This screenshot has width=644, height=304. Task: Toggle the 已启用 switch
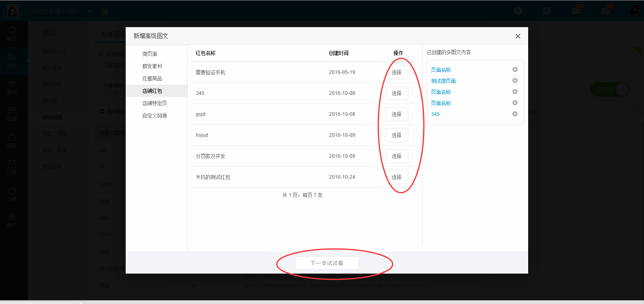coord(610,89)
